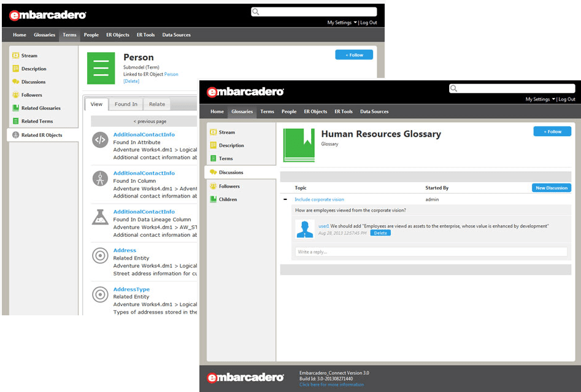The width and height of the screenshot is (581, 392).
Task: Open Home in the Person window nav bar
Action: pyautogui.click(x=20, y=35)
